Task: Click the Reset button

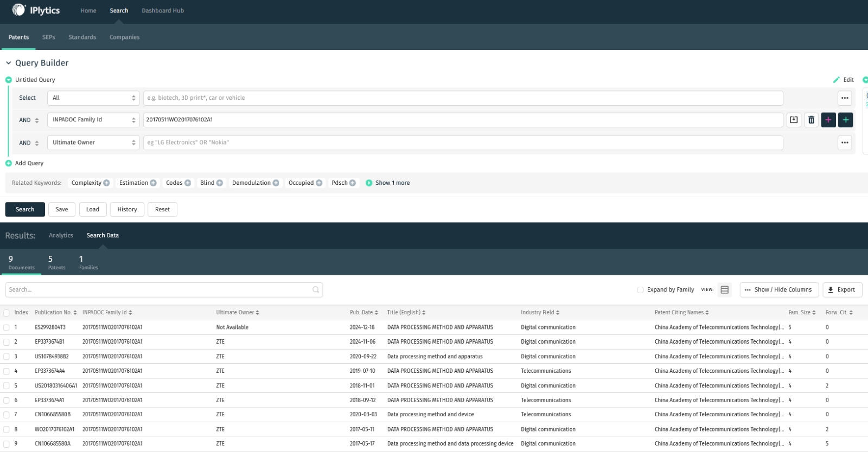Action: (x=162, y=210)
